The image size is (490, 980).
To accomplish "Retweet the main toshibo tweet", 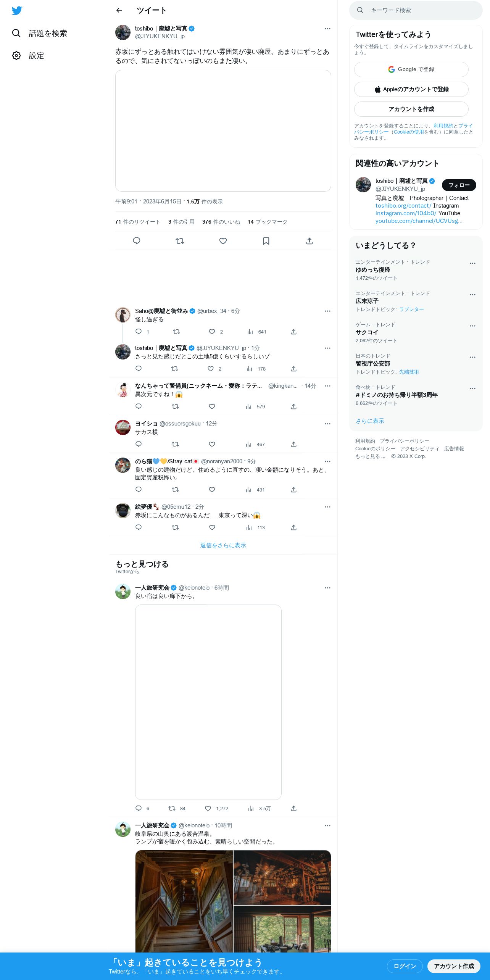I will pyautogui.click(x=180, y=241).
